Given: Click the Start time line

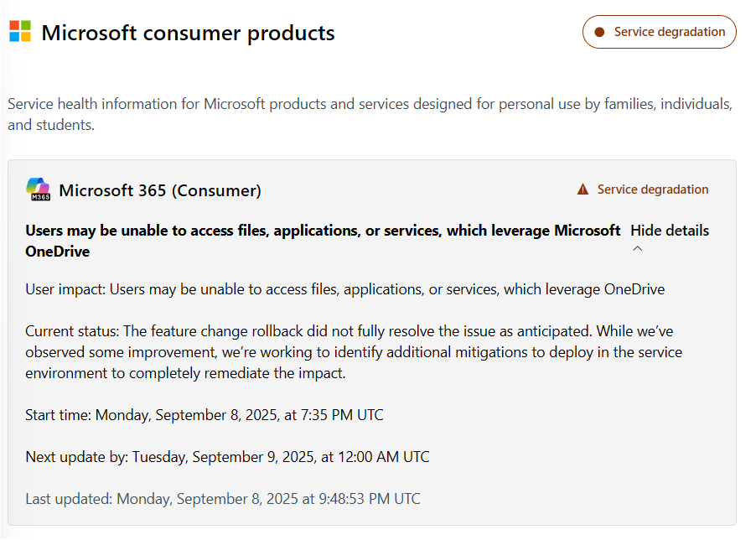Looking at the screenshot, I should (205, 414).
